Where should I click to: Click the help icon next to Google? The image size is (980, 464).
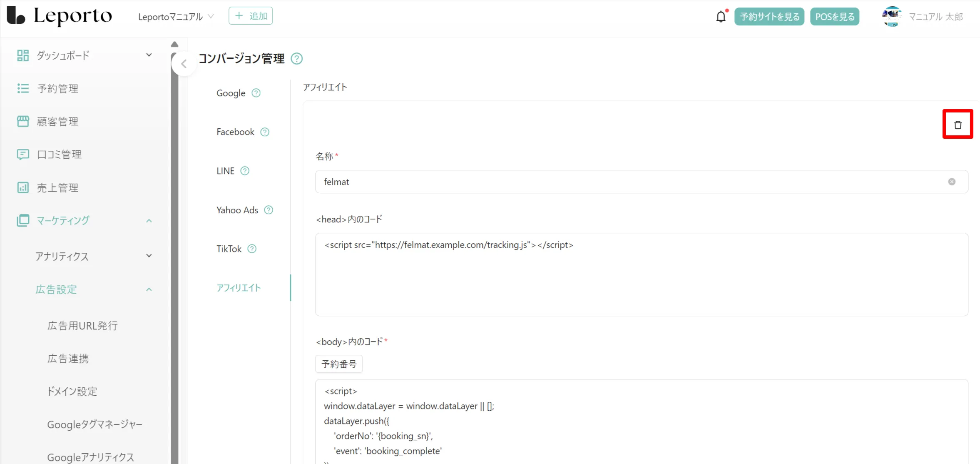pos(256,93)
